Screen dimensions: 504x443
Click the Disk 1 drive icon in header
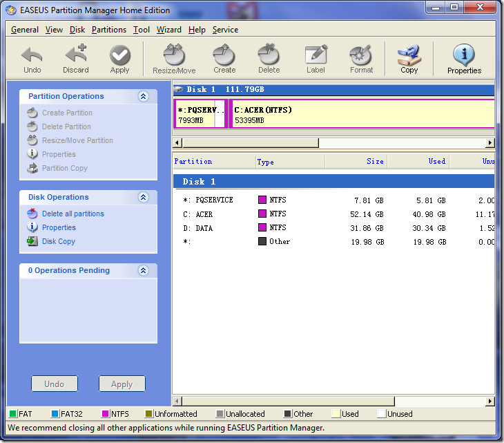(x=178, y=89)
